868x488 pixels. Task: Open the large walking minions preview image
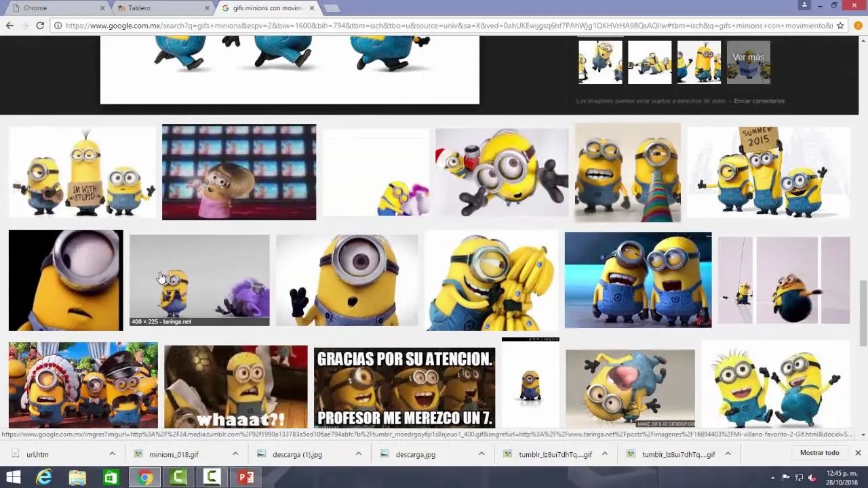(290, 69)
